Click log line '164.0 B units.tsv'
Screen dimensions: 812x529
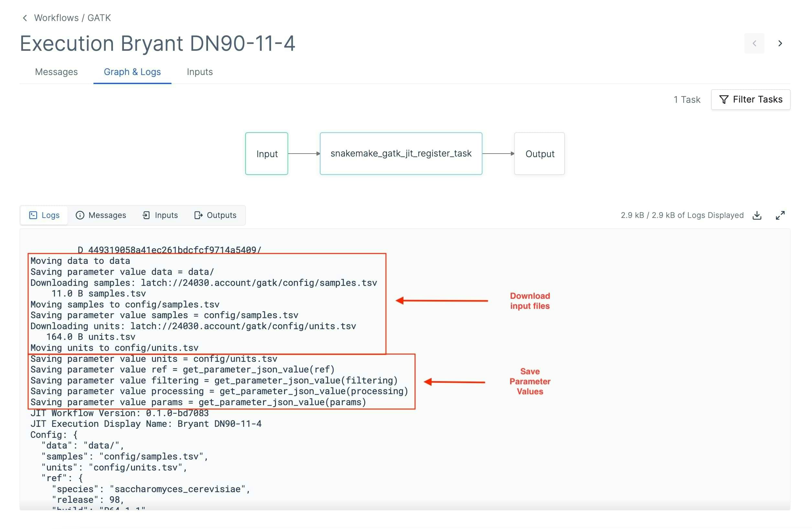click(x=91, y=337)
